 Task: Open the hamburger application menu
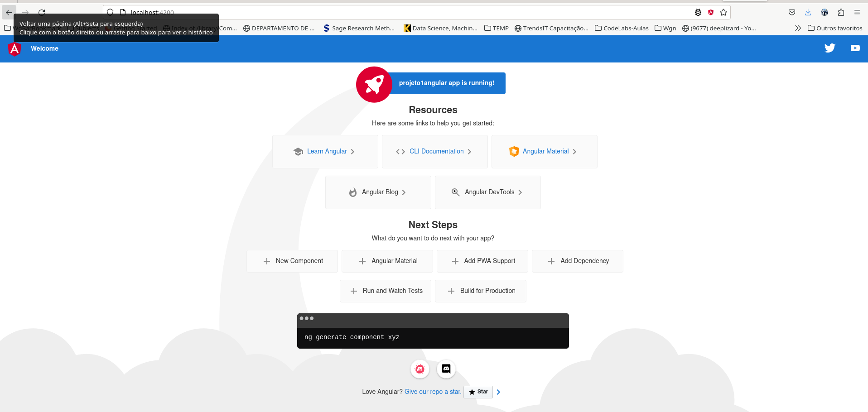pos(857,12)
